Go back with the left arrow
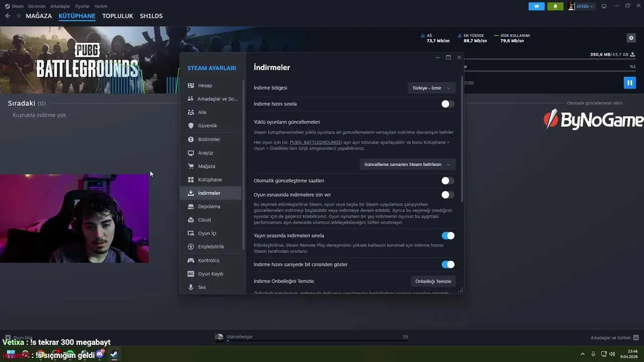The height and width of the screenshot is (362, 644). click(x=8, y=16)
